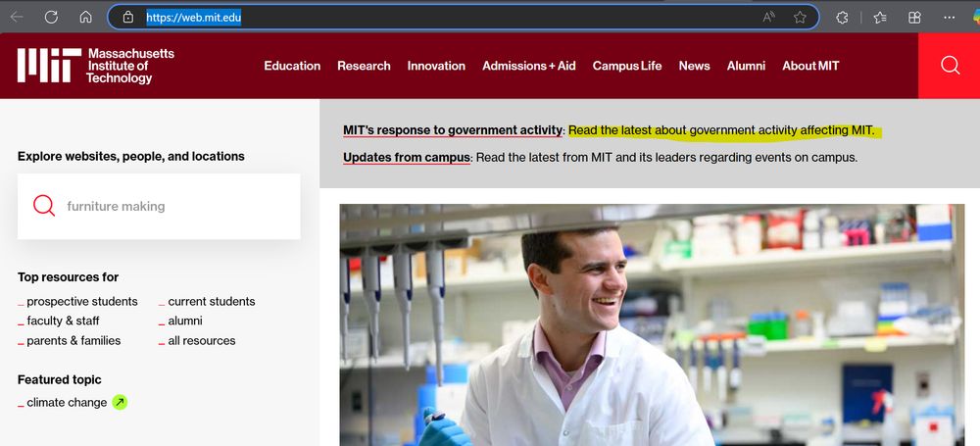Click the lab researcher spotlight photo
Image resolution: width=980 pixels, height=446 pixels.
(652, 325)
